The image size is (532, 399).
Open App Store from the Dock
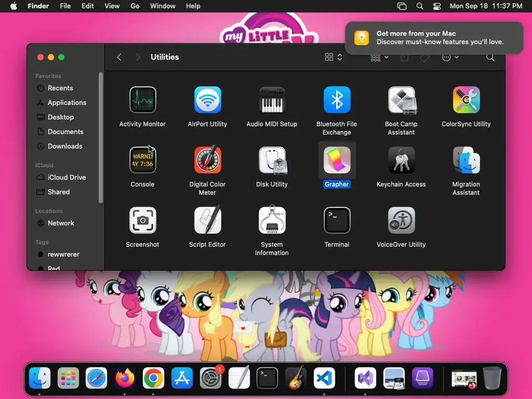182,378
